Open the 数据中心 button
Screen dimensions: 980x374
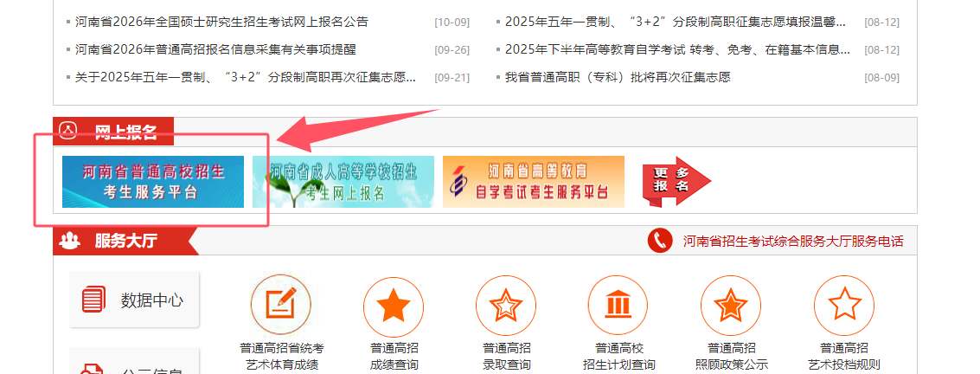click(x=134, y=300)
